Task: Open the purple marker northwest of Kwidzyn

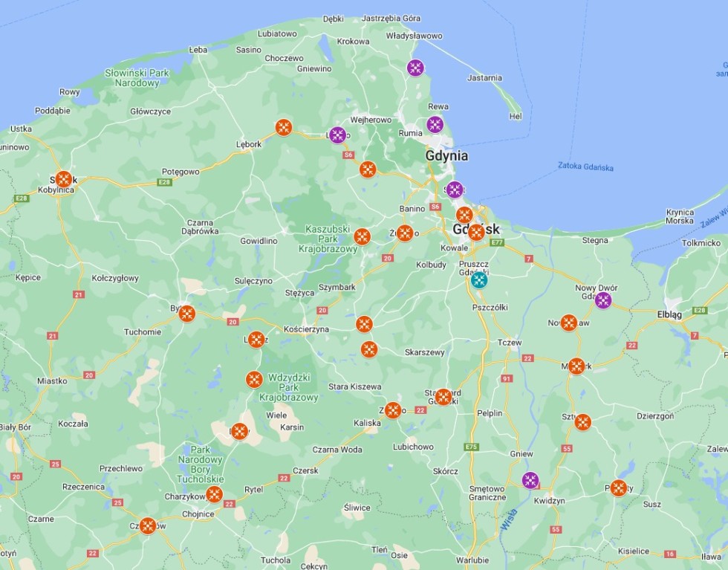Action: tap(530, 480)
